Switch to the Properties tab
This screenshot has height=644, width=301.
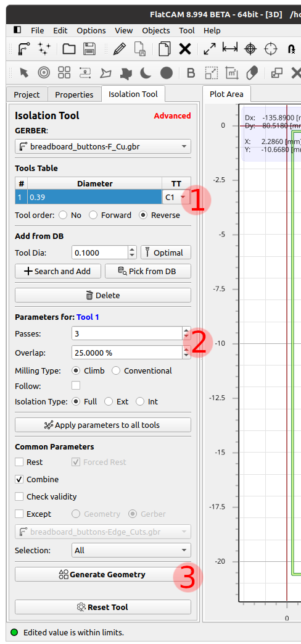74,94
